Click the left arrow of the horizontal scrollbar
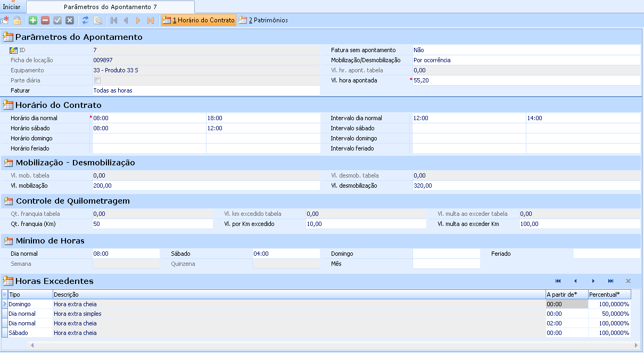The height and width of the screenshot is (353, 644). [x=32, y=345]
